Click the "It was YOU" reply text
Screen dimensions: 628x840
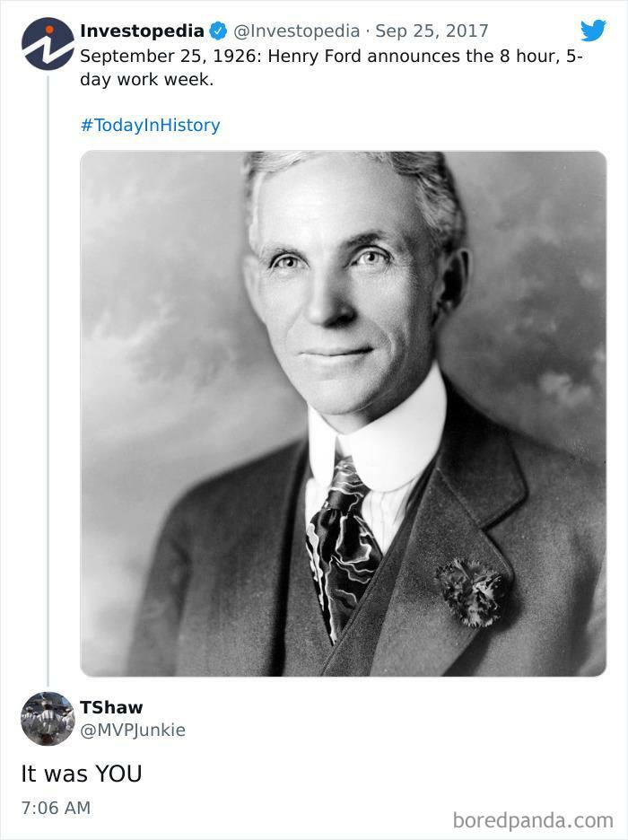pyautogui.click(x=82, y=774)
